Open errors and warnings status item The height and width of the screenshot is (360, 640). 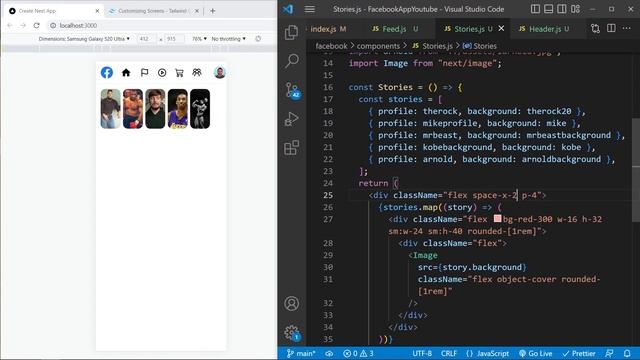click(358, 353)
